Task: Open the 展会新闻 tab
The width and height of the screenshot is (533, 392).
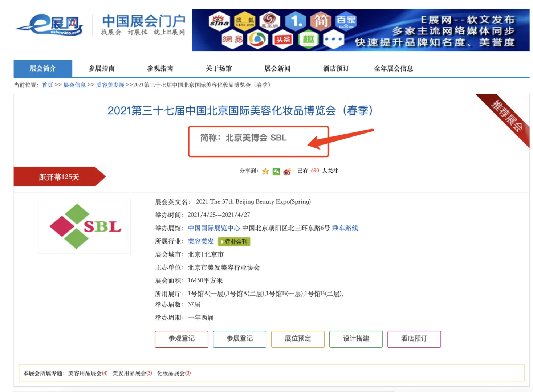Action: coord(277,68)
